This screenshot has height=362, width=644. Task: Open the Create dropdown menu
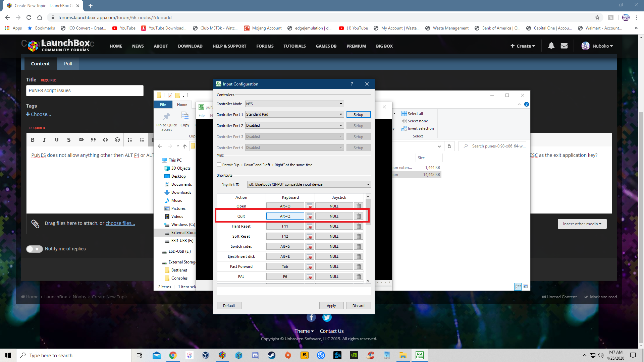click(523, 46)
